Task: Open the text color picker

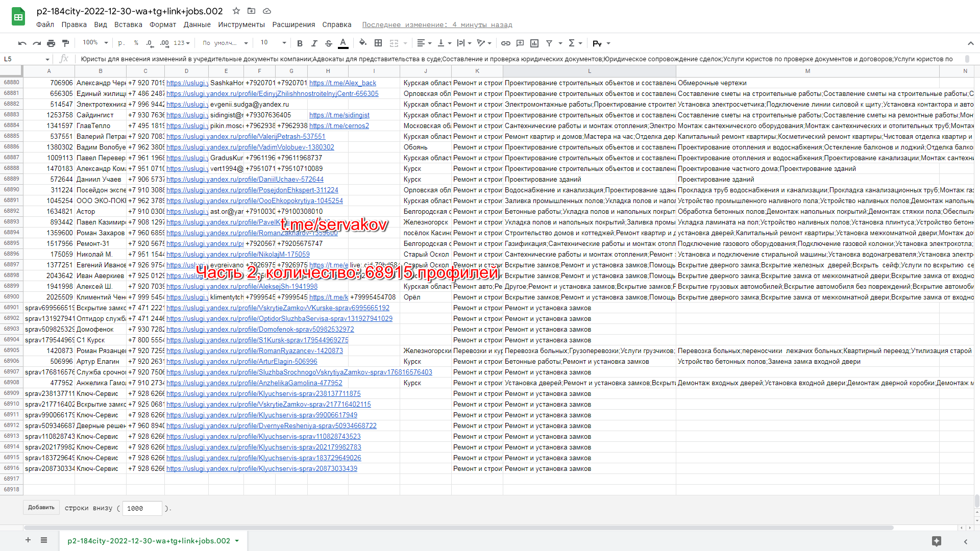Action: tap(344, 43)
